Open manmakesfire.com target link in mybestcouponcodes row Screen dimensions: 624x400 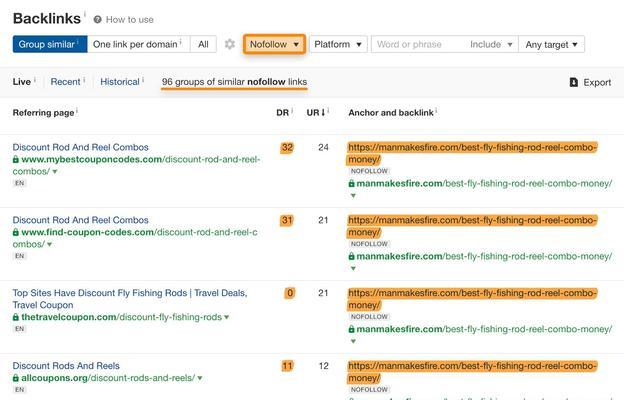[x=484, y=183]
